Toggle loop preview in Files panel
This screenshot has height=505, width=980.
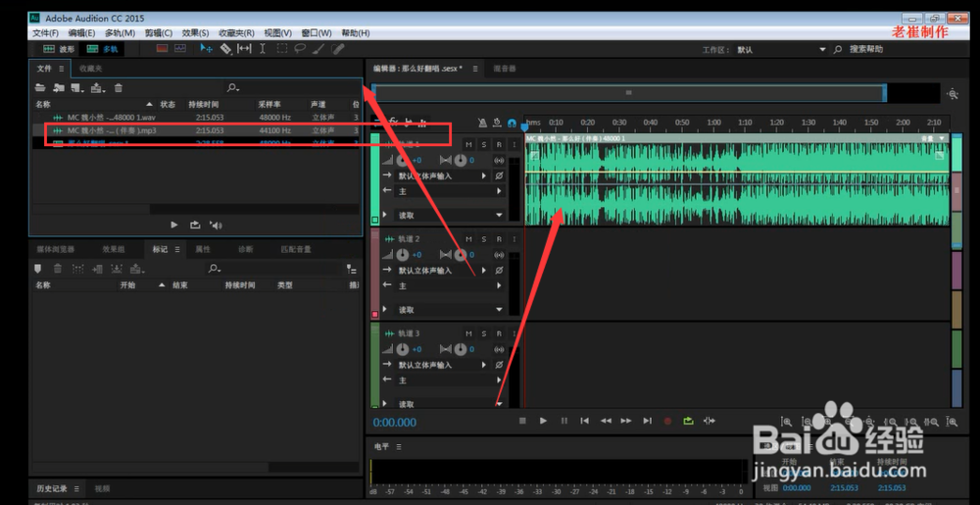pyautogui.click(x=195, y=225)
